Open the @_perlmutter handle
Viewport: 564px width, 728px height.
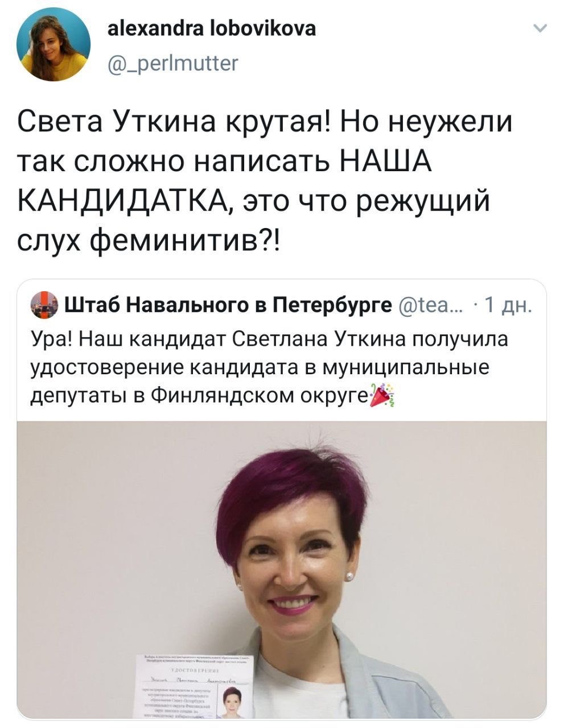point(173,63)
